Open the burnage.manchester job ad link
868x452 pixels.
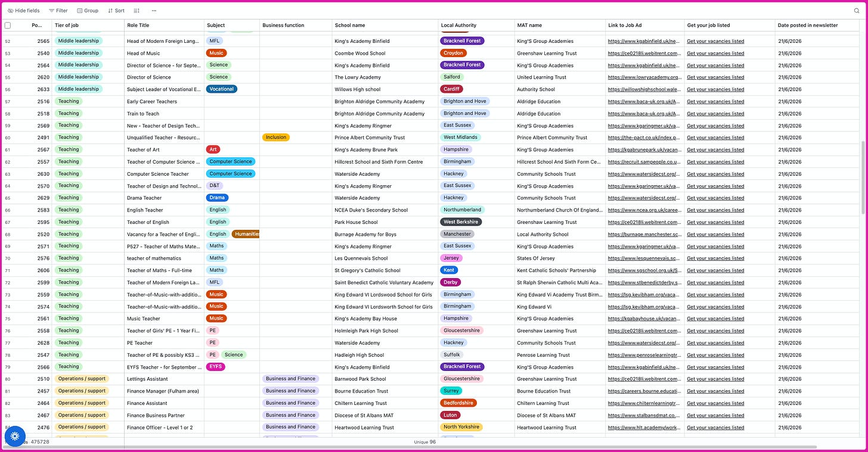(644, 234)
